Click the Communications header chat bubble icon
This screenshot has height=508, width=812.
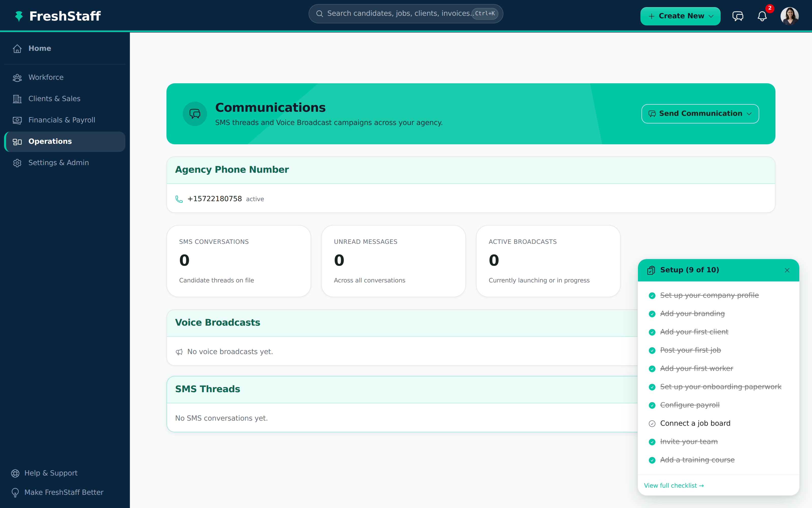(x=195, y=114)
